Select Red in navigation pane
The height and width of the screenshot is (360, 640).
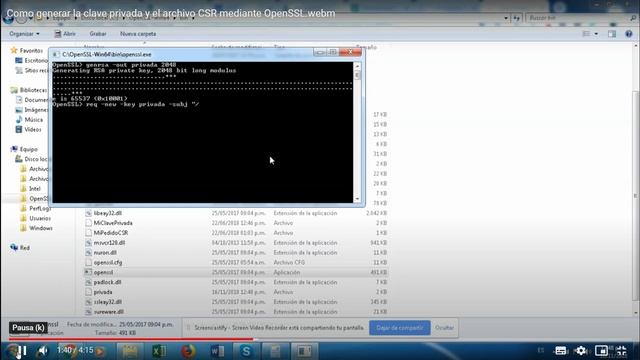(x=24, y=248)
